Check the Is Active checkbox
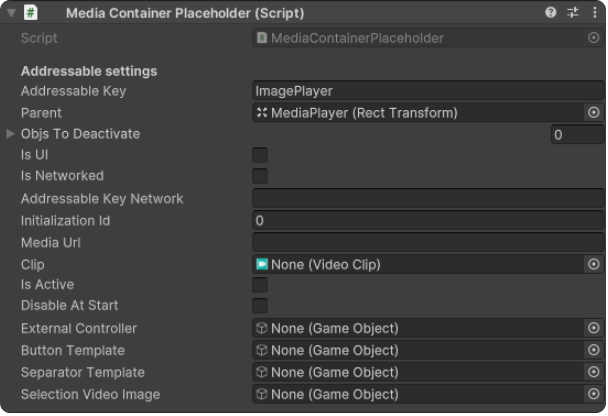The height and width of the screenshot is (416, 608). click(260, 285)
